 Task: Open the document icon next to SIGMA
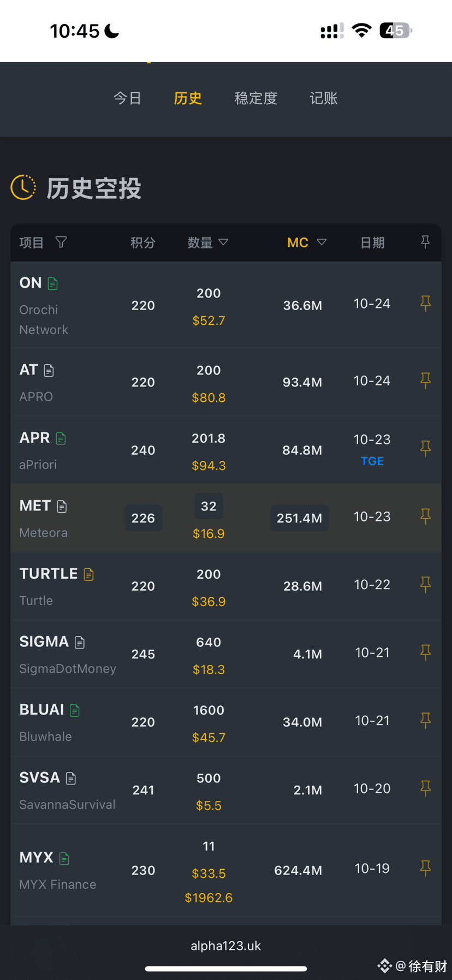[80, 643]
